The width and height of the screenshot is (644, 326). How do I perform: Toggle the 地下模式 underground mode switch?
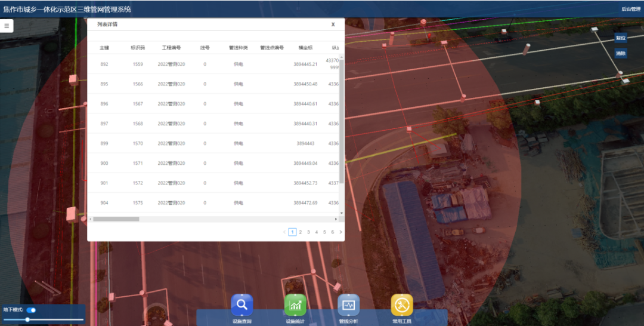31,310
